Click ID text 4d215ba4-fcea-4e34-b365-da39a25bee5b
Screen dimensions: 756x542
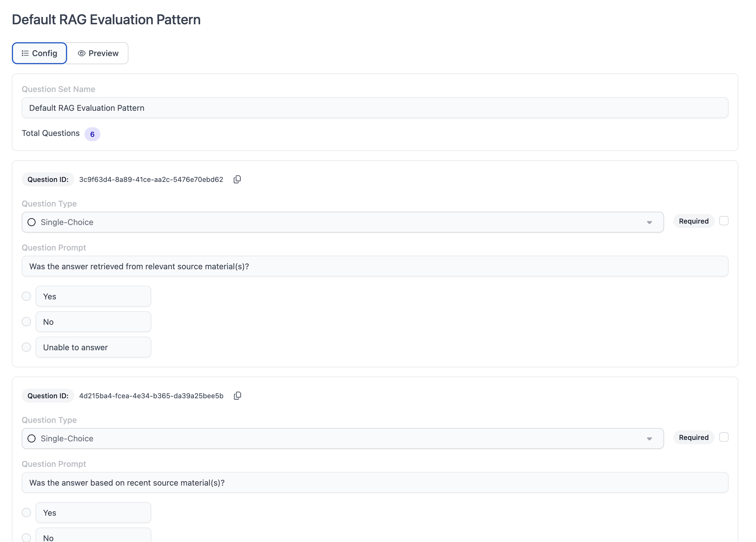click(x=151, y=396)
